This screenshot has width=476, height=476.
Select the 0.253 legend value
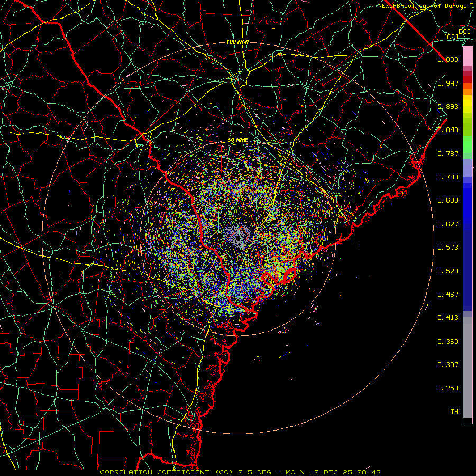pyautogui.click(x=448, y=388)
